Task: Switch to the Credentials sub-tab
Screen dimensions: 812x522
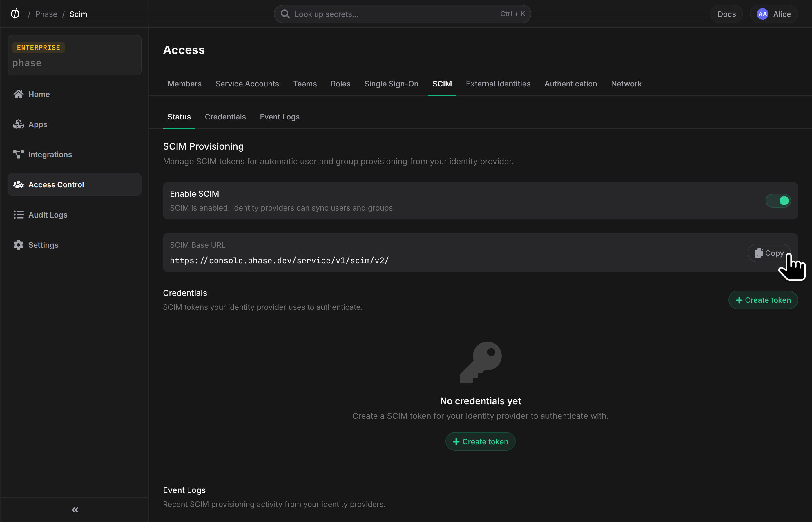Action: coord(225,117)
